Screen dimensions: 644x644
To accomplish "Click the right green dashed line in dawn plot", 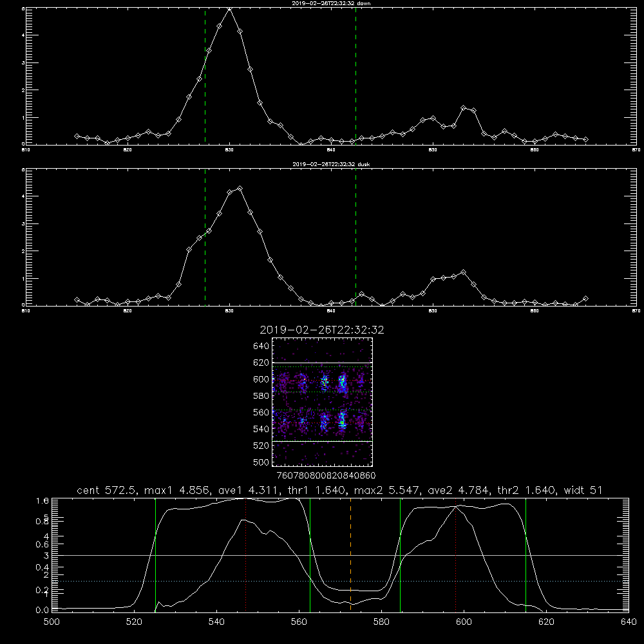I will 355,76.
